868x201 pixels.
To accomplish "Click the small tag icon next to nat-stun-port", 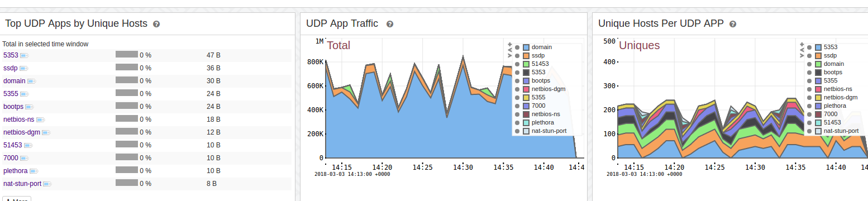I will [x=47, y=184].
